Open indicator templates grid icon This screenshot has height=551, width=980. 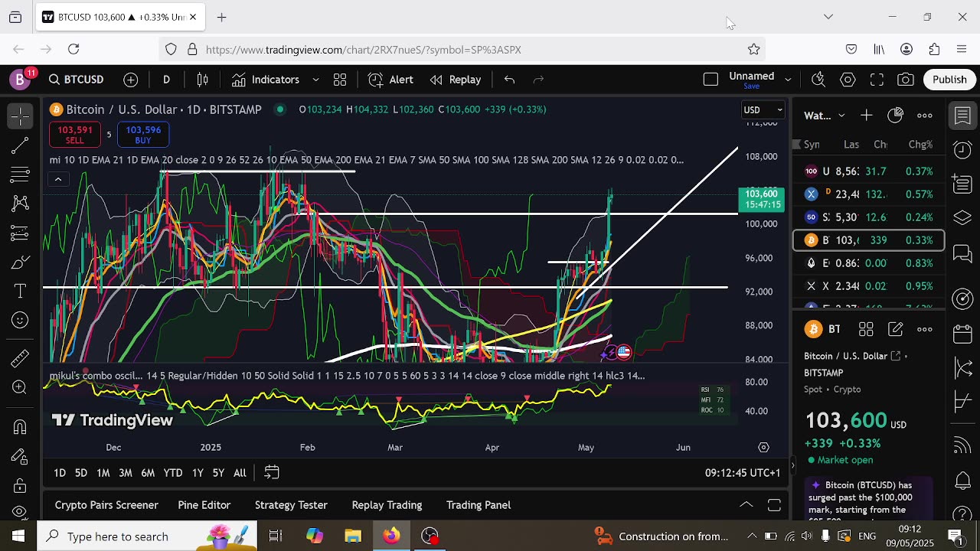pos(340,80)
